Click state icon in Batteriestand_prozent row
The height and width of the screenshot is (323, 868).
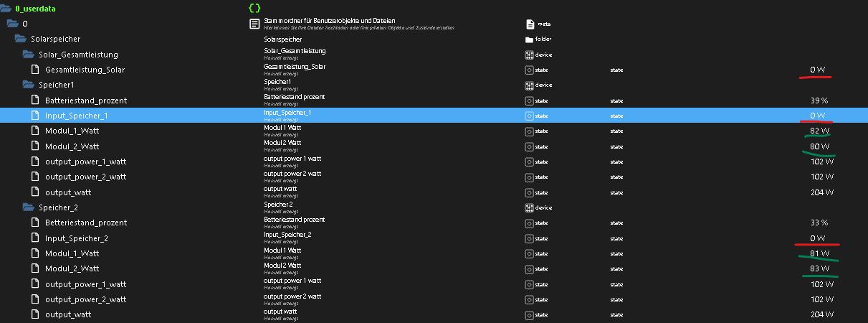530,100
